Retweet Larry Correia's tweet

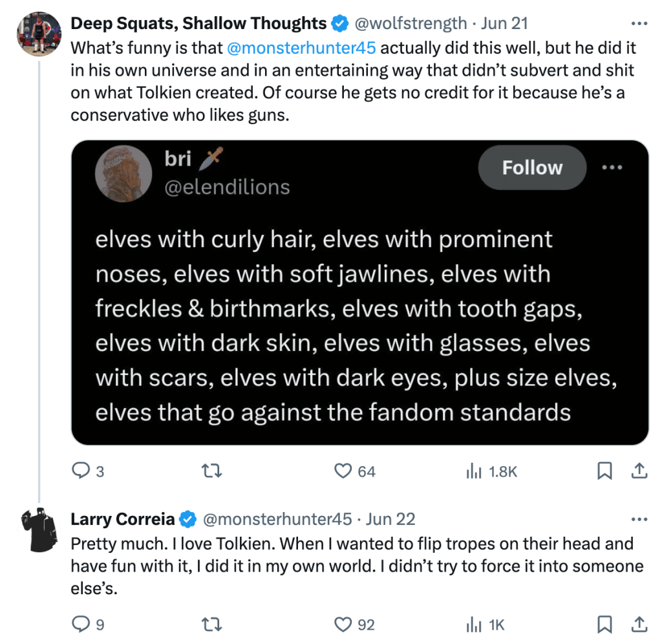(213, 625)
